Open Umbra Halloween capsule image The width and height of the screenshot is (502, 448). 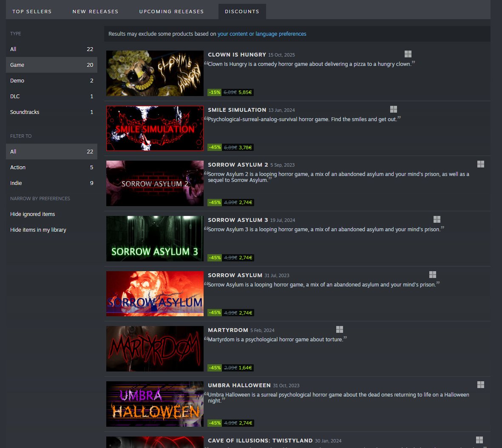coord(155,404)
